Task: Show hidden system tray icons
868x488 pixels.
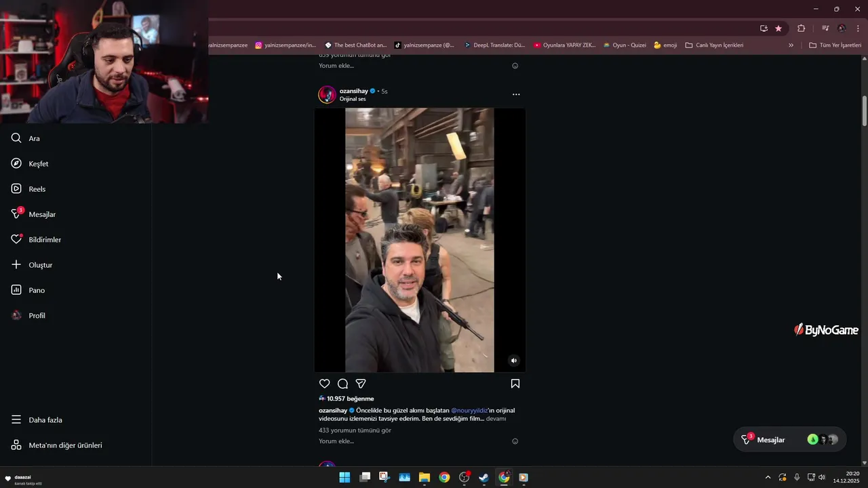Action: (x=768, y=477)
